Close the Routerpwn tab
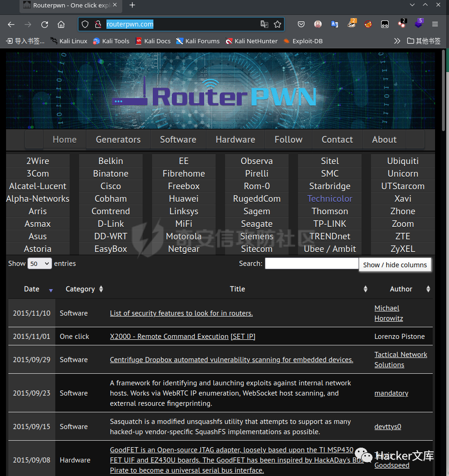This screenshot has width=449, height=476. (115, 5)
